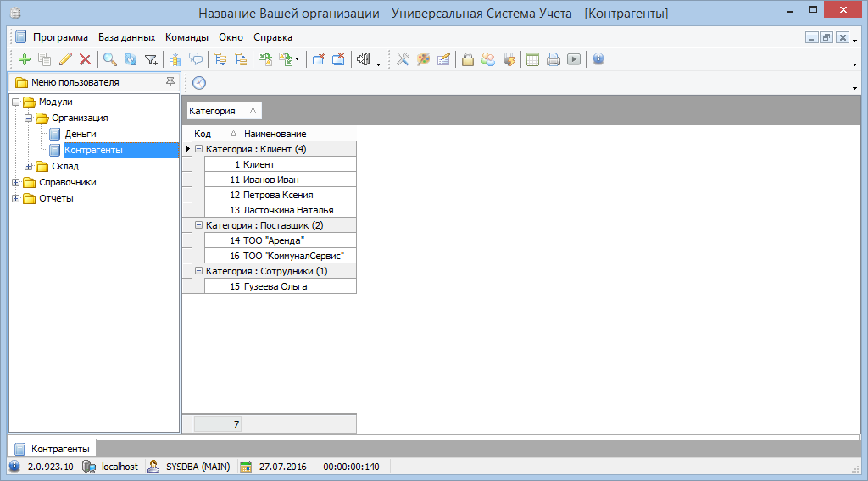Open the База данных menu
The width and height of the screenshot is (868, 481).
click(126, 37)
